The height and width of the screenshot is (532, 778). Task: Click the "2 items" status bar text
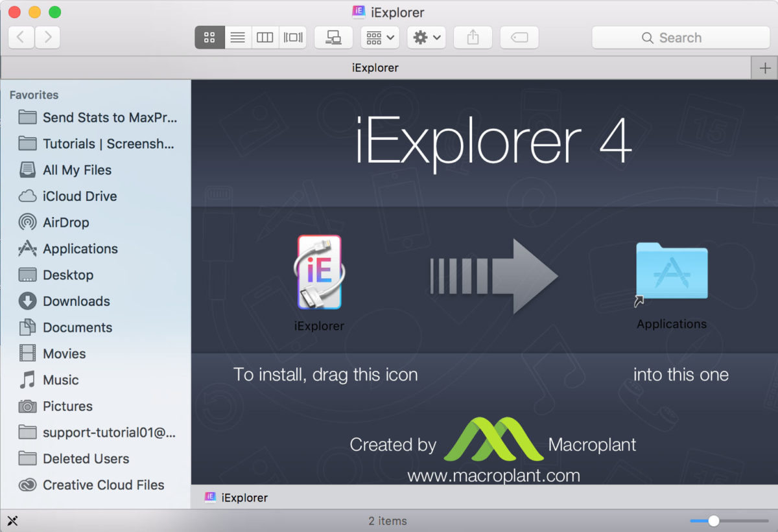[x=388, y=521]
